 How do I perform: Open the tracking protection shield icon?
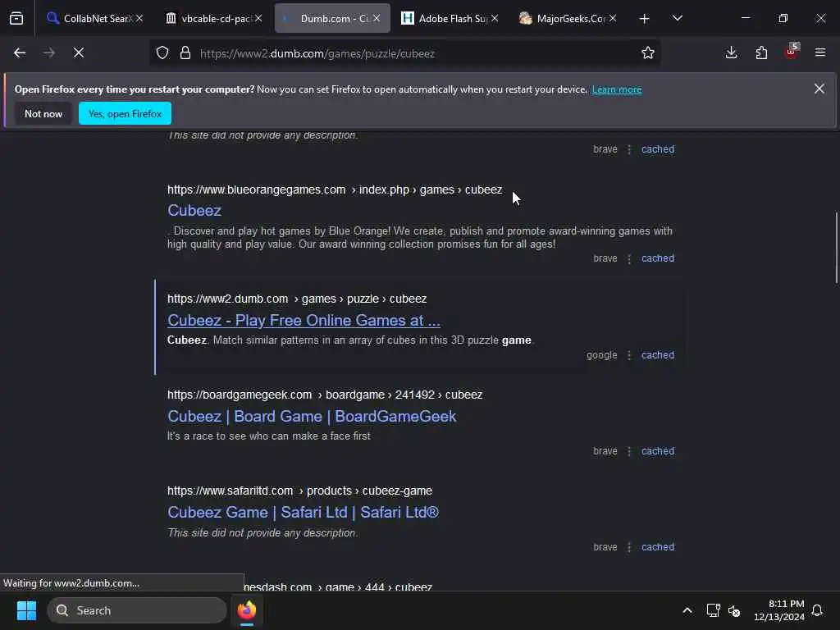point(162,53)
